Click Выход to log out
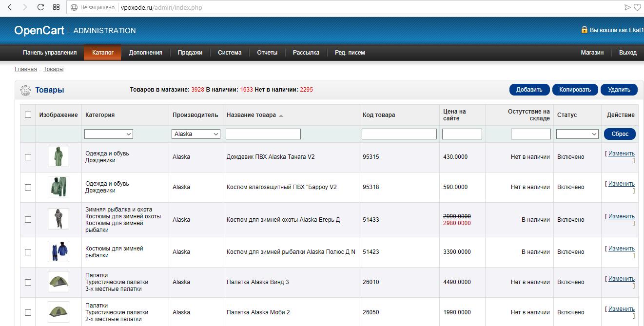644x326 pixels. pyautogui.click(x=628, y=53)
